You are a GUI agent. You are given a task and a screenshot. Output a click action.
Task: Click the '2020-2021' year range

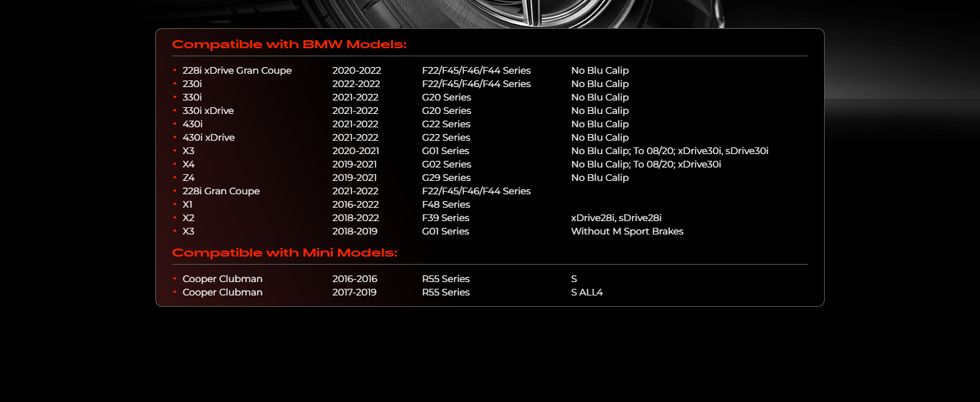(x=355, y=151)
